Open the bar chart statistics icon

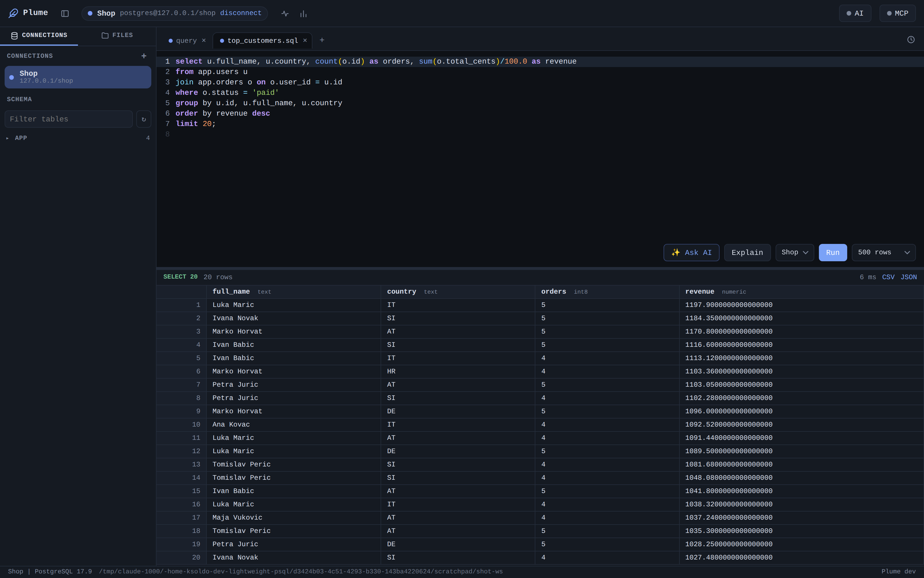[x=303, y=14]
